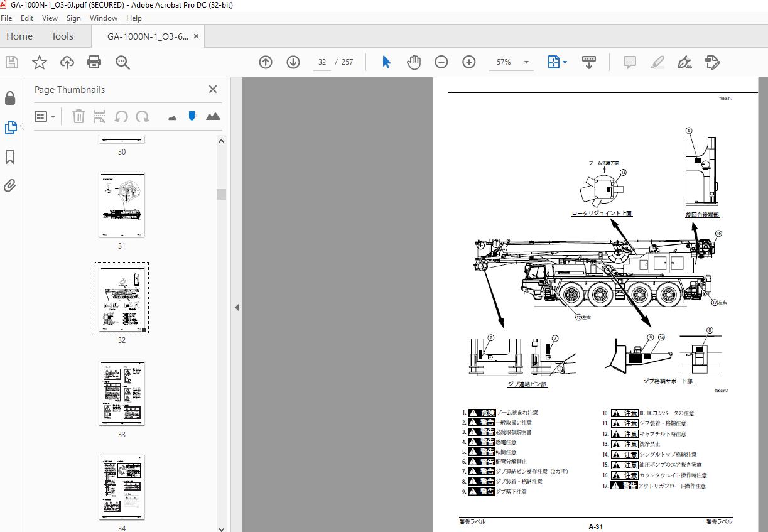Click the '257' total page count

[347, 62]
